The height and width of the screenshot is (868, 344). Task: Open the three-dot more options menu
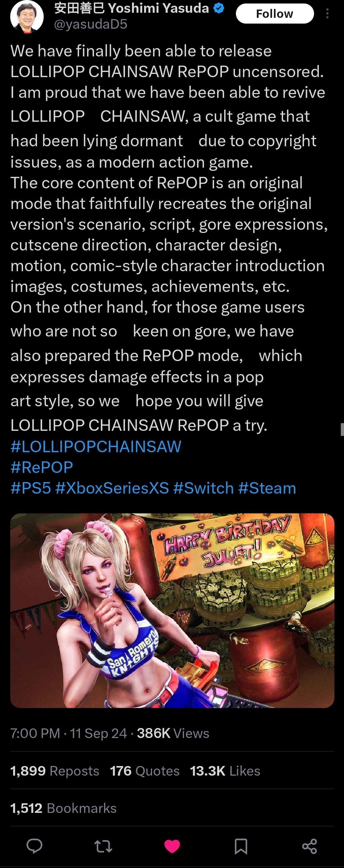click(x=327, y=13)
